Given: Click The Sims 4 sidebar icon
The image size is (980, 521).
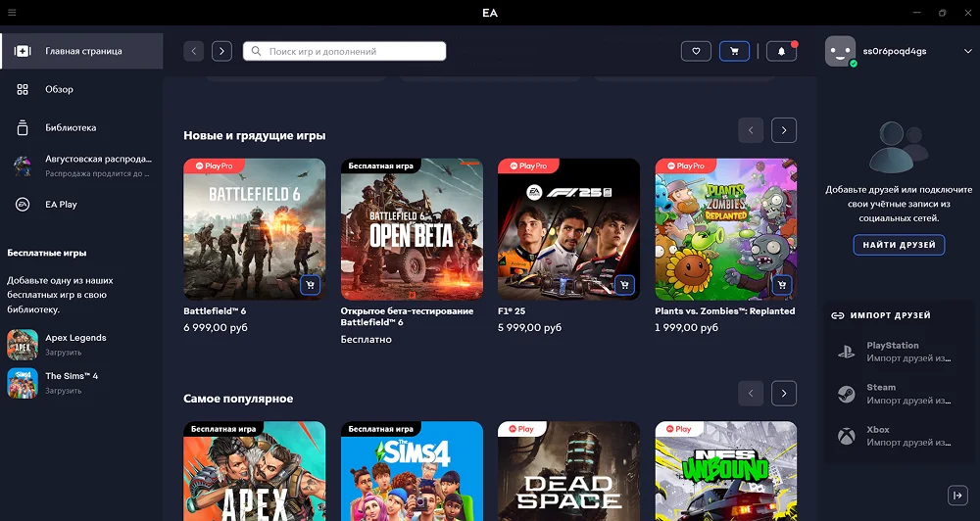Looking at the screenshot, I should (x=23, y=383).
